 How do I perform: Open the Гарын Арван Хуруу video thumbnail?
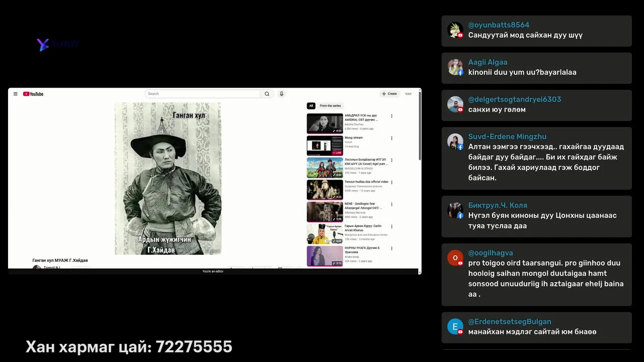pos(325,234)
